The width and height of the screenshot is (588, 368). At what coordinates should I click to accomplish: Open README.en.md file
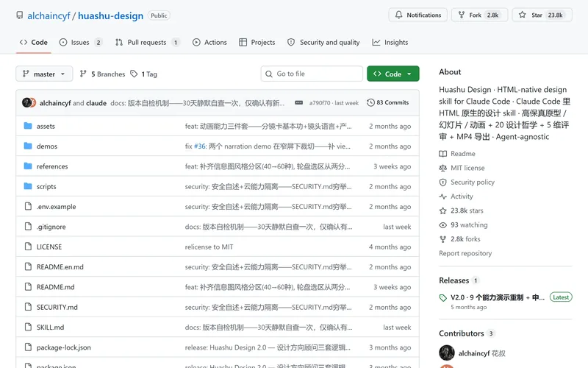(x=60, y=267)
